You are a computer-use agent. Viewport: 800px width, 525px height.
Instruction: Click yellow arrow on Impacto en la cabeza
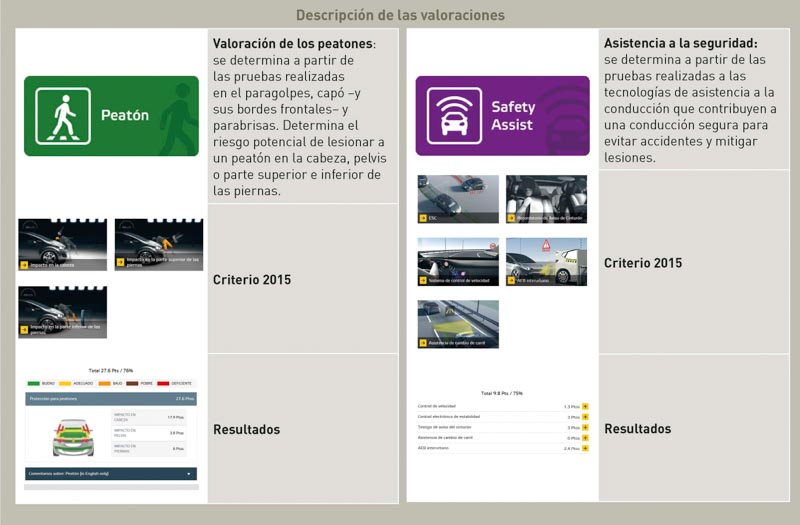[24, 265]
